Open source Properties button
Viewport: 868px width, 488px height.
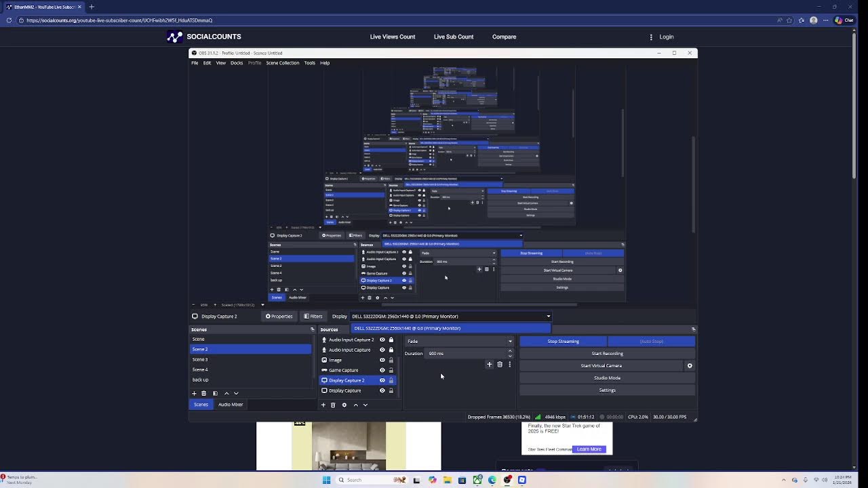click(279, 317)
